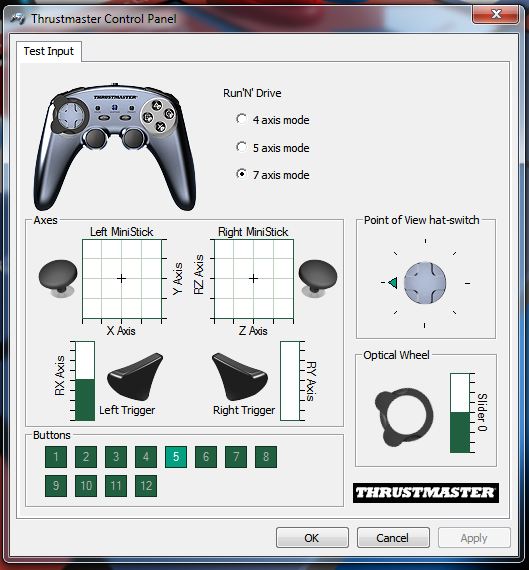Click the left ministick icon
This screenshot has width=529, height=570.
(x=58, y=278)
